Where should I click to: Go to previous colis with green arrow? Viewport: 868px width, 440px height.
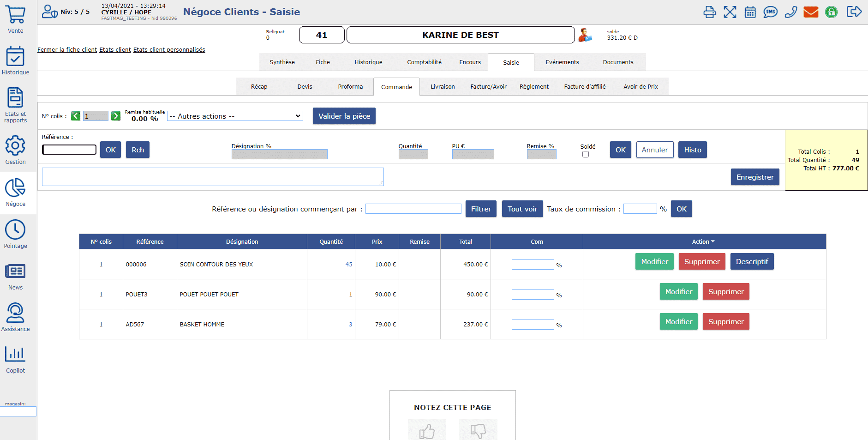click(76, 116)
